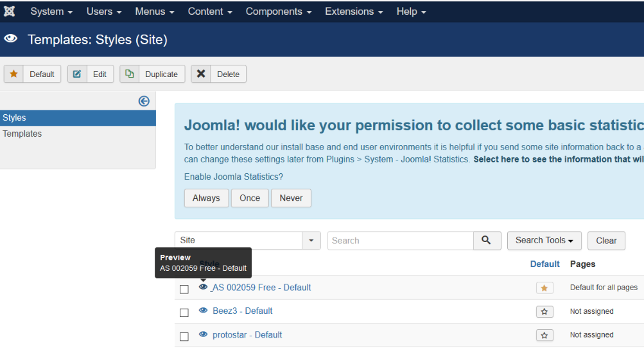Check the AS 002059 Free row checkbox

[184, 289]
